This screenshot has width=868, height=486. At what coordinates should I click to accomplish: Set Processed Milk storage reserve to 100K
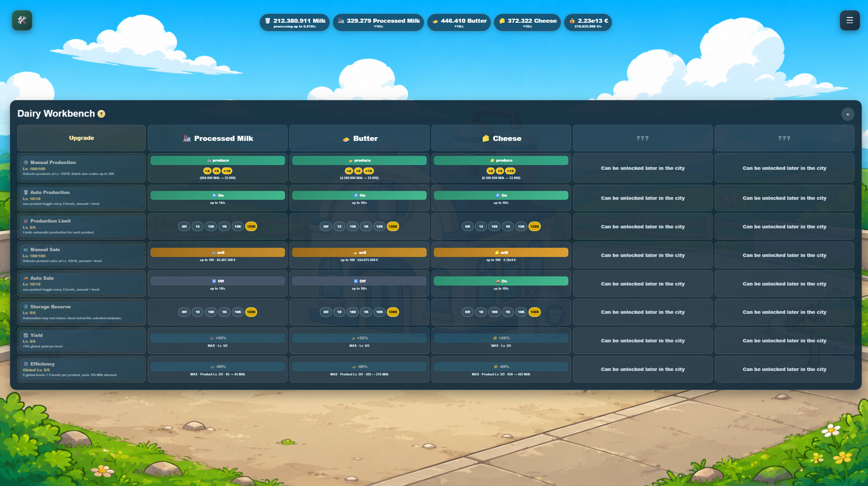251,312
